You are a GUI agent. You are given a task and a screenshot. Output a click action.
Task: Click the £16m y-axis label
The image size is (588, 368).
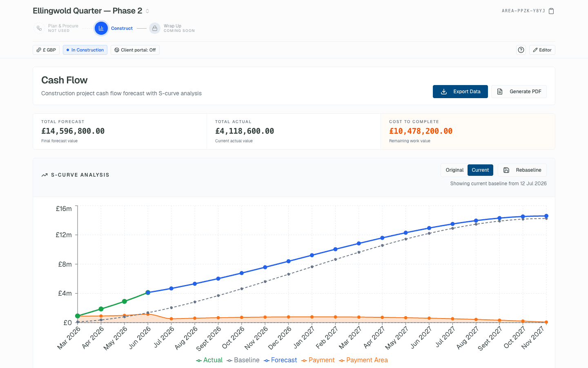click(x=64, y=209)
